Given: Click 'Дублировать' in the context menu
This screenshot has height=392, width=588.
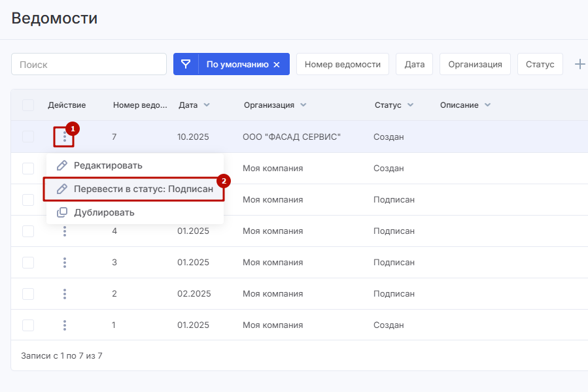Looking at the screenshot, I should (x=104, y=212).
